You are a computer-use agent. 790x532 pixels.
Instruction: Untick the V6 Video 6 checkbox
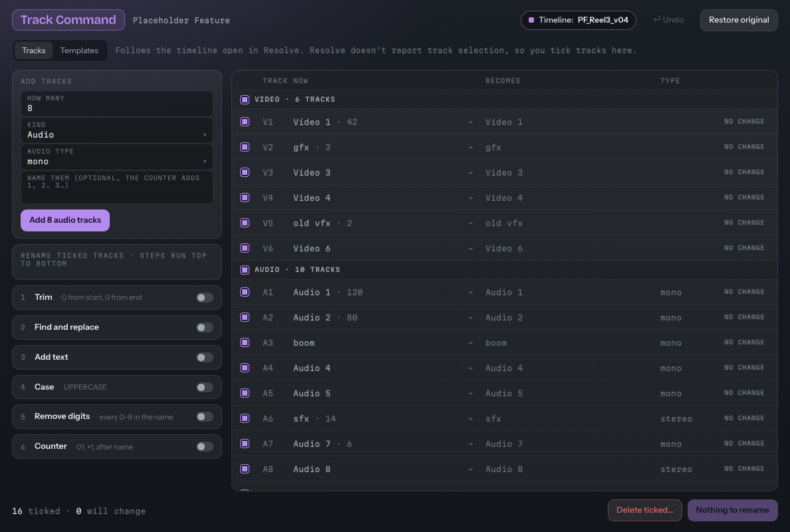coord(245,248)
